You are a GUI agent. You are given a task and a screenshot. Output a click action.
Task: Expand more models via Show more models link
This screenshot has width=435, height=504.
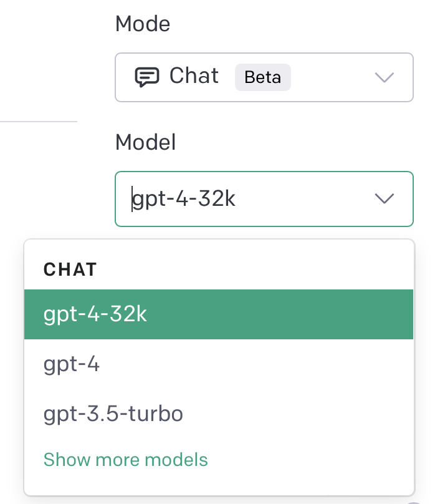(125, 460)
